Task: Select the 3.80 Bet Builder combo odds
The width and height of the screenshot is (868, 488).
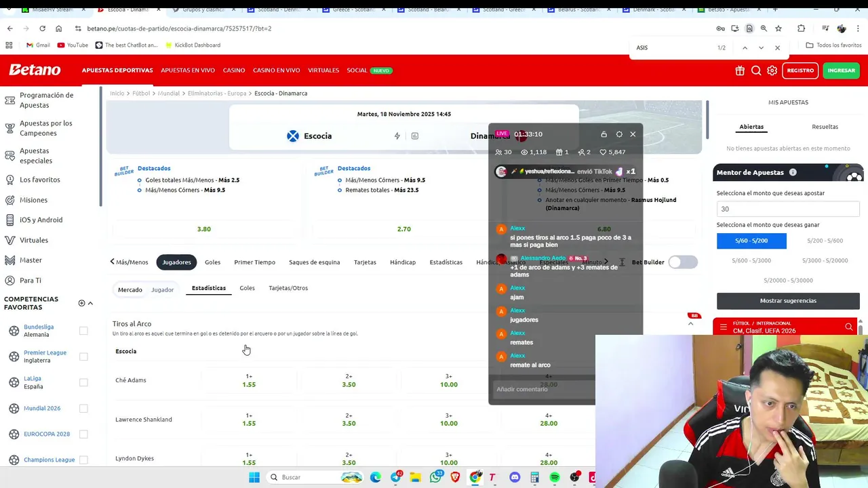Action: 204,229
